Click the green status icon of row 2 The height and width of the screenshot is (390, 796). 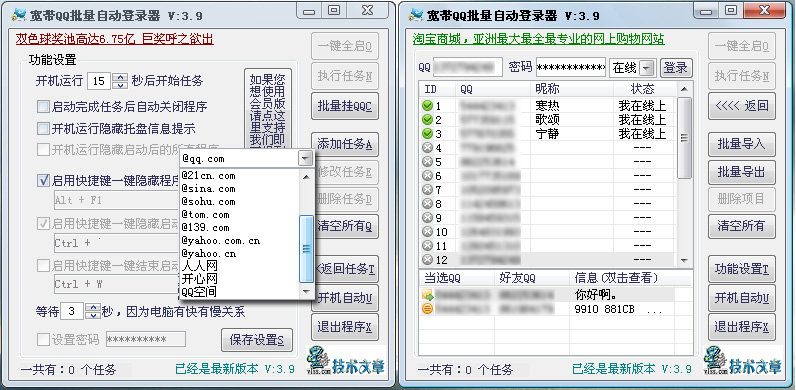tap(427, 120)
